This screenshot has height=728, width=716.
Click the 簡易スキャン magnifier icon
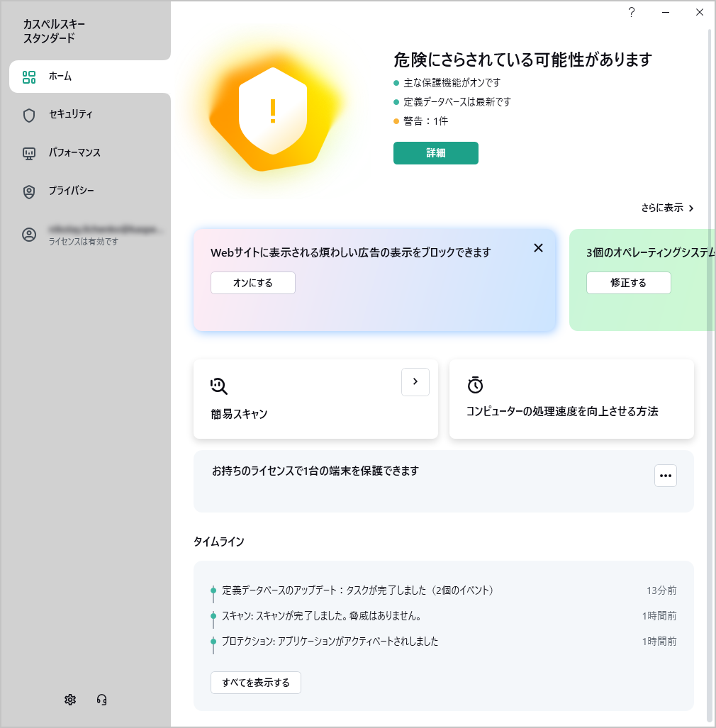tap(219, 386)
